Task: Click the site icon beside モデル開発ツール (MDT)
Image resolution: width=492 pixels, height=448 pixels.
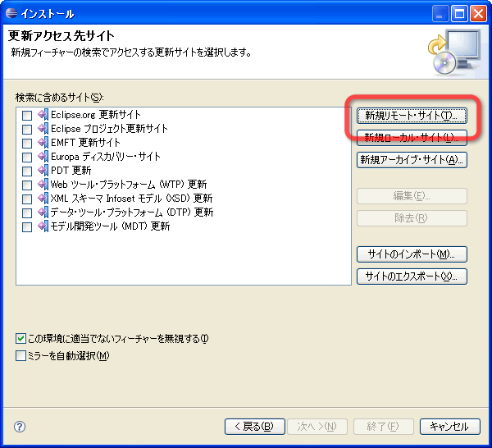Action: (43, 226)
